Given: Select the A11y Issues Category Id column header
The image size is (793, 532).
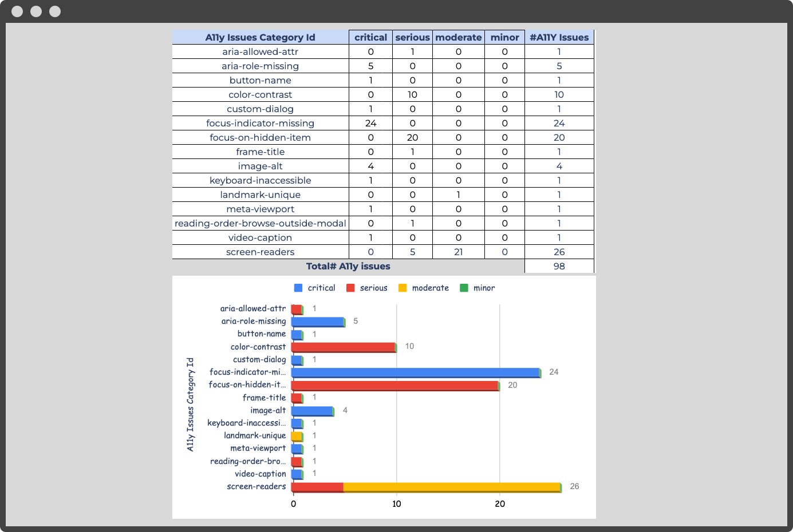Looking at the screenshot, I should click(x=260, y=37).
